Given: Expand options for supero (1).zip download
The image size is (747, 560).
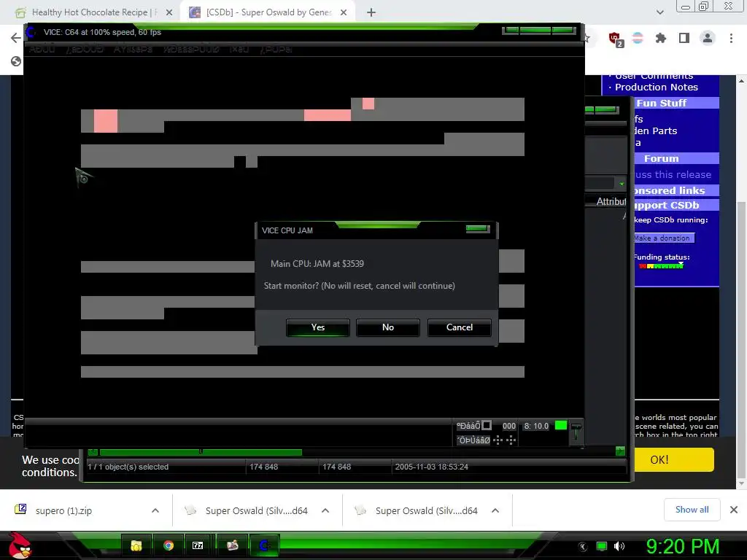Looking at the screenshot, I should [x=155, y=510].
